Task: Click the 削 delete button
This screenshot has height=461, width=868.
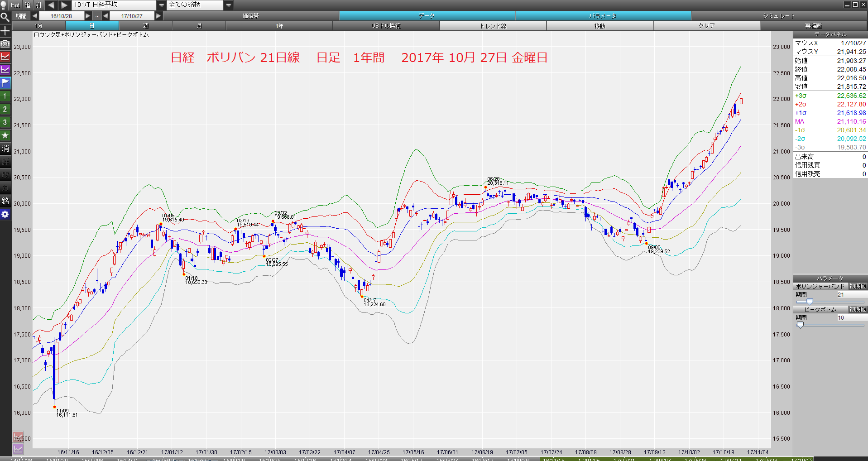Action: coord(38,5)
